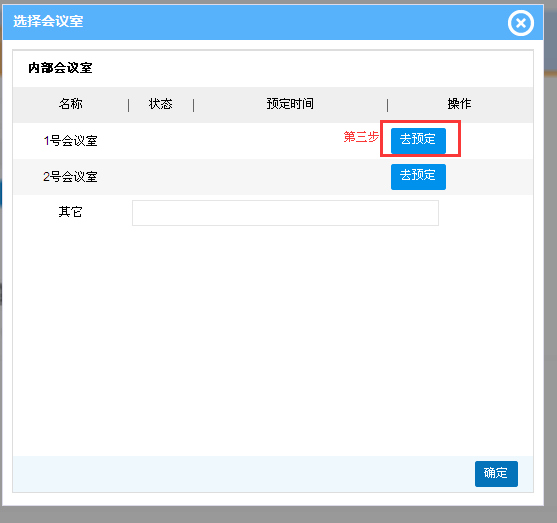
Task: Click the 内部会议室 section heading
Action: 60,68
